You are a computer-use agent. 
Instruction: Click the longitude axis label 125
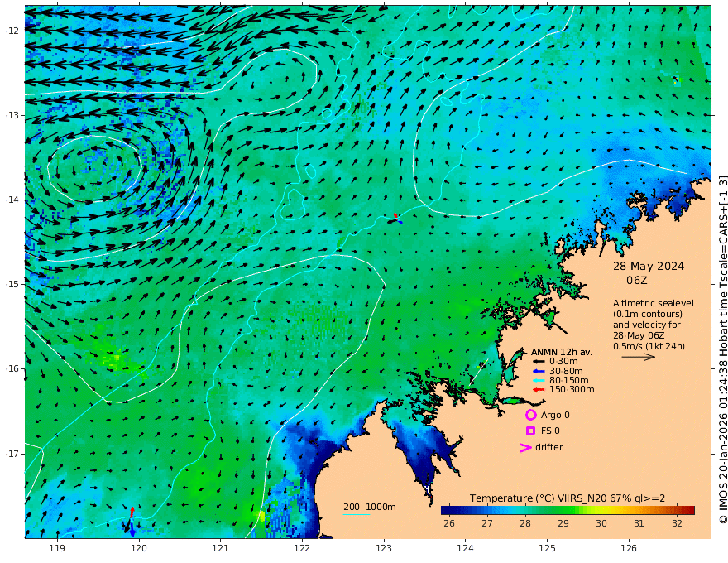547,548
